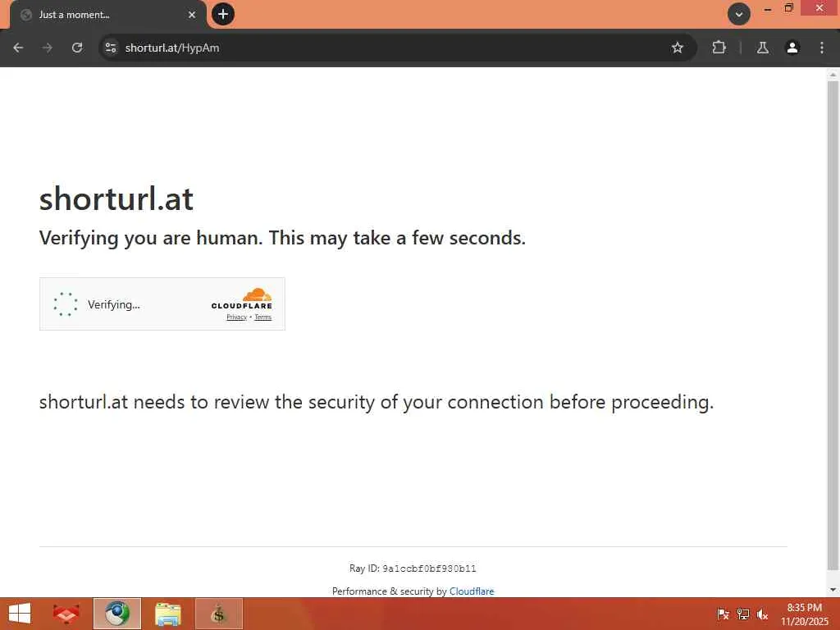This screenshot has height=630, width=840.
Task: Open the tab search dropdown arrow
Action: click(739, 15)
